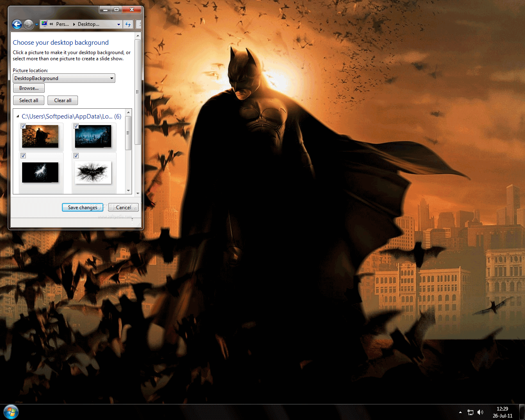
Task: Uncheck the black bat-logo wallpaper checkbox
Action: (x=23, y=156)
